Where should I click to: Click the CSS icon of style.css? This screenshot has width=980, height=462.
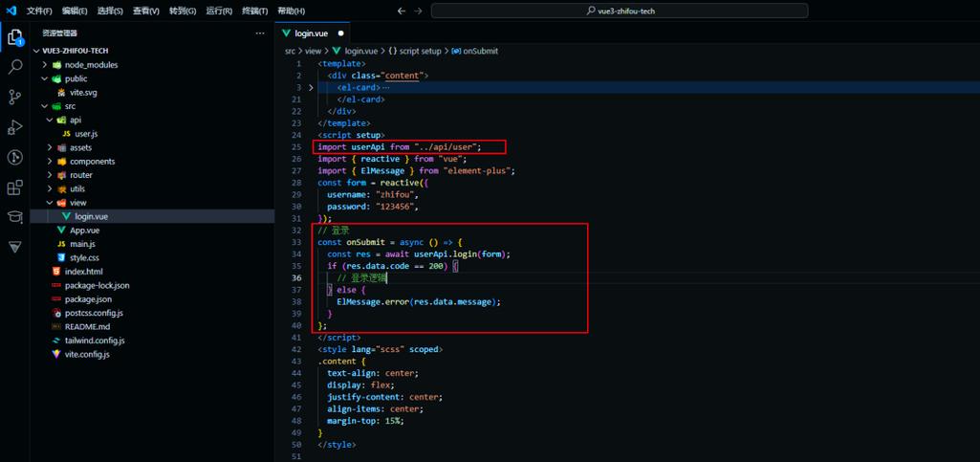tap(61, 257)
